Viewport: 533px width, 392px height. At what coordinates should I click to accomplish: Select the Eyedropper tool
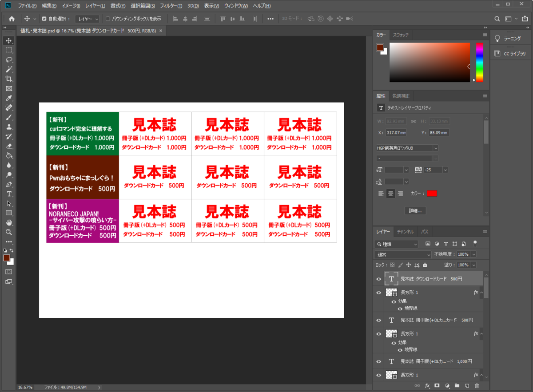9,98
